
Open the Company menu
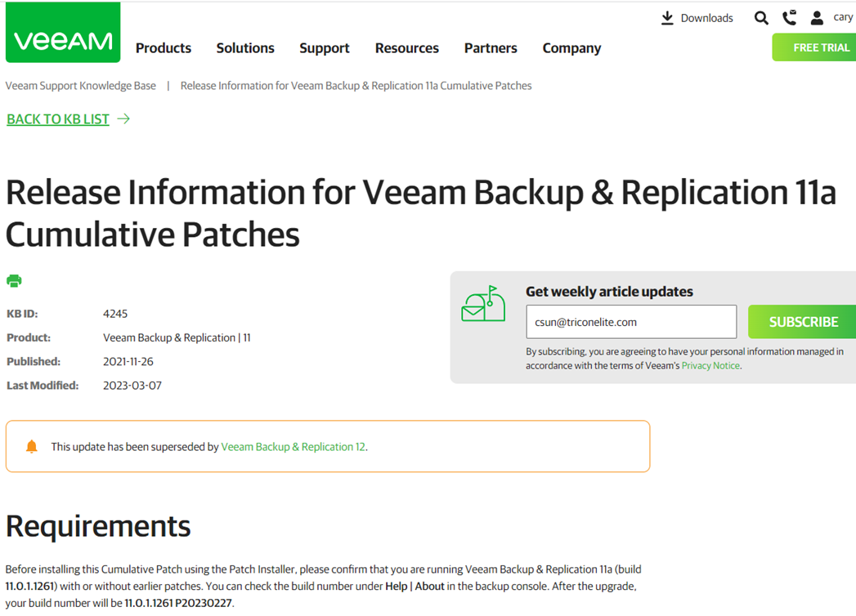(x=571, y=48)
